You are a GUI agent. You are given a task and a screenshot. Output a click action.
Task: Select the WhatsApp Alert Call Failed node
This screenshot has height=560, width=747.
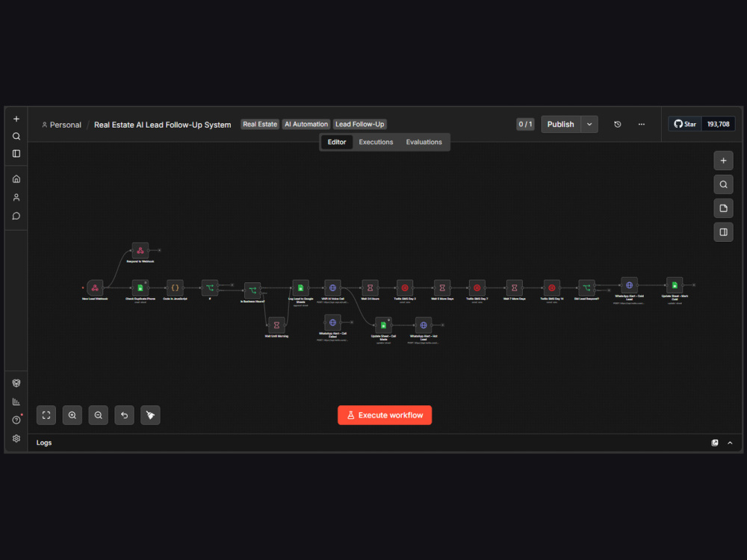(332, 323)
